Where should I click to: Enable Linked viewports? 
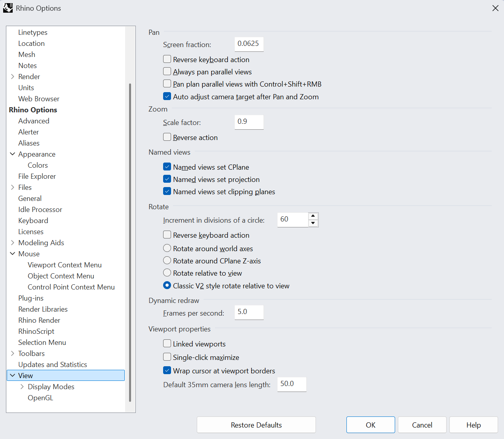click(167, 344)
